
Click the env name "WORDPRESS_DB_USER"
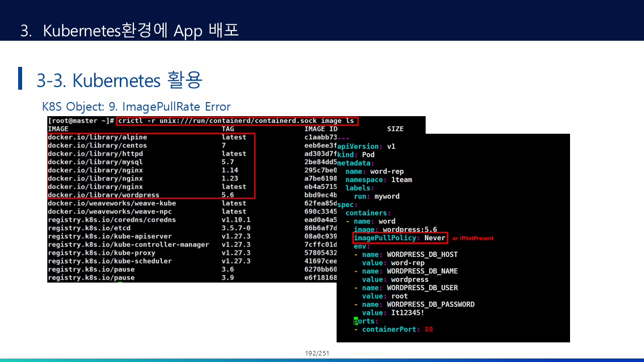423,288
